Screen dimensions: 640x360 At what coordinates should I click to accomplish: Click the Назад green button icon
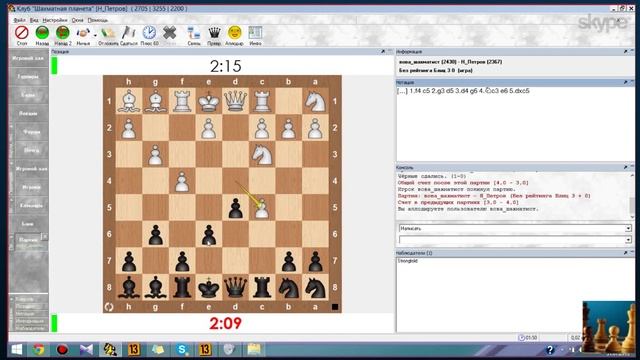(42, 33)
